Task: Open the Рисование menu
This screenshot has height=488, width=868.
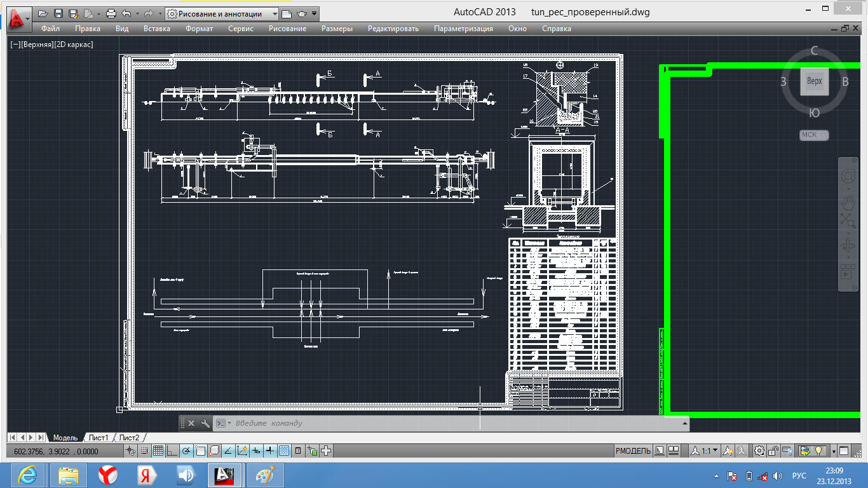Action: coord(287,29)
